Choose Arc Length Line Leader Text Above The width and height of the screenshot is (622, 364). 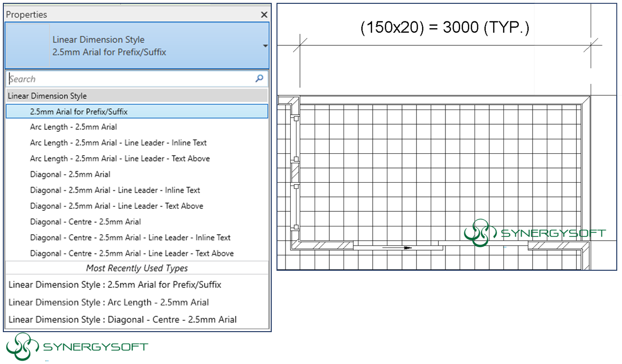pyautogui.click(x=119, y=158)
